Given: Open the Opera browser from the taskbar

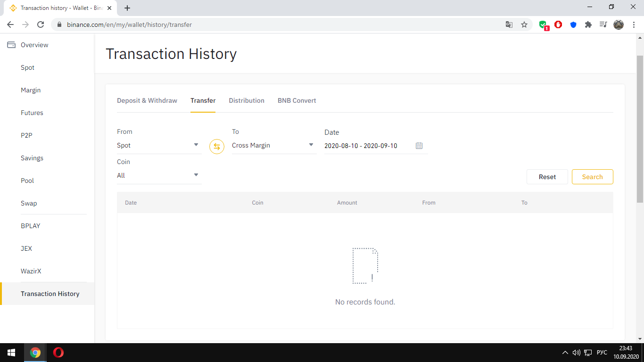Looking at the screenshot, I should [58, 353].
